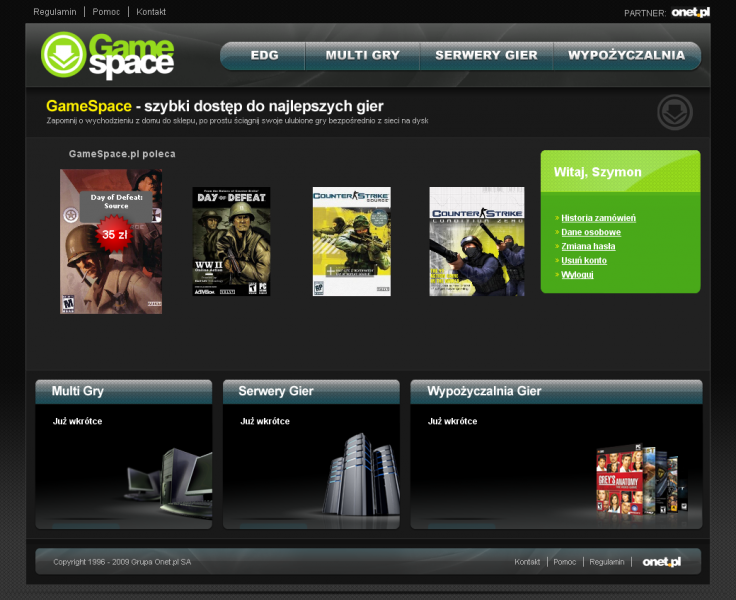Switch to the MULTI GRY tab
This screenshot has width=736, height=600.
362,56
